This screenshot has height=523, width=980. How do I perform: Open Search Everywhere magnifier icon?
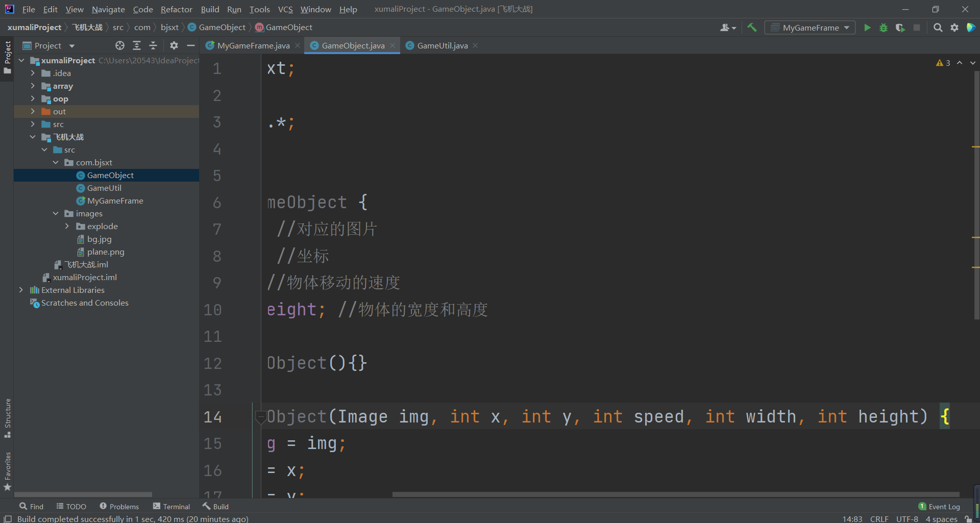pos(938,28)
